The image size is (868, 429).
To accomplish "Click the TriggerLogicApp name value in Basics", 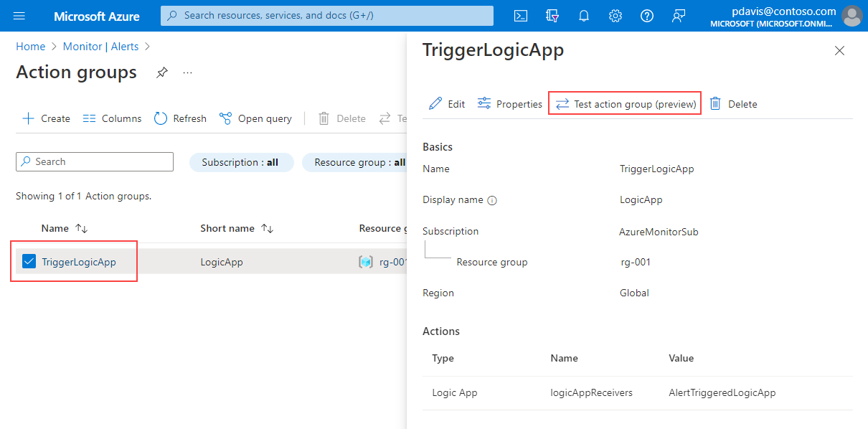I will pos(657,169).
